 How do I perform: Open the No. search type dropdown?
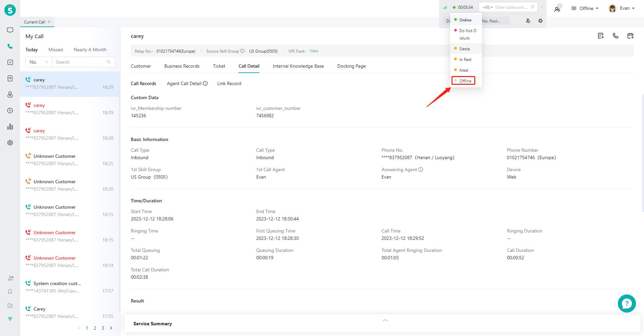(39, 62)
